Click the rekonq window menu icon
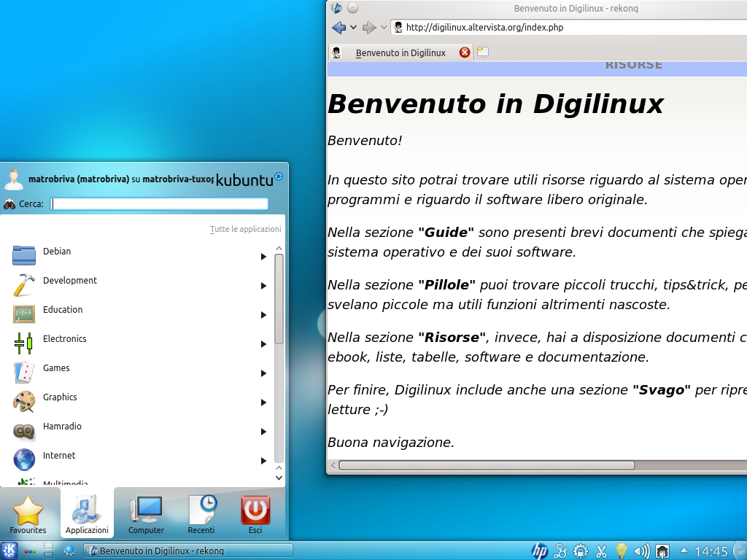This screenshot has width=747, height=560. pyautogui.click(x=336, y=8)
